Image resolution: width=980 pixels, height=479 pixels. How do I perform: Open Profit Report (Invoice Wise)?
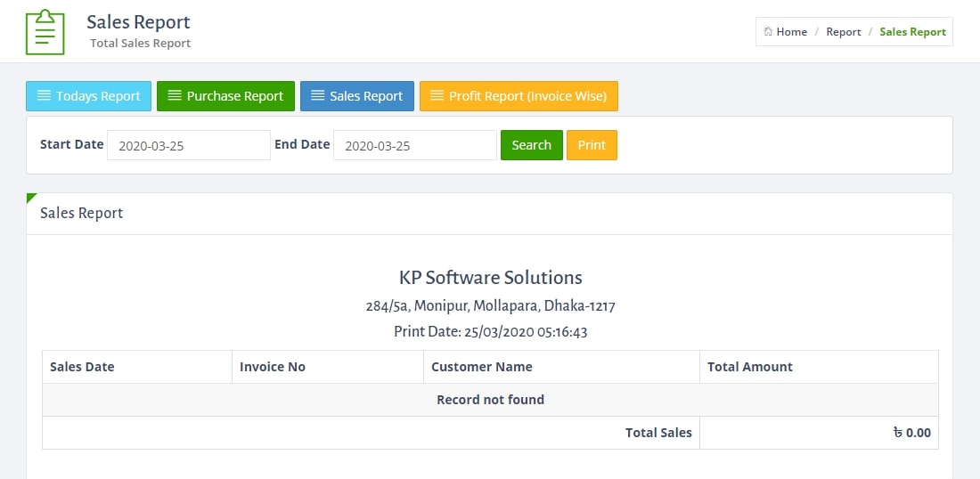click(x=519, y=96)
